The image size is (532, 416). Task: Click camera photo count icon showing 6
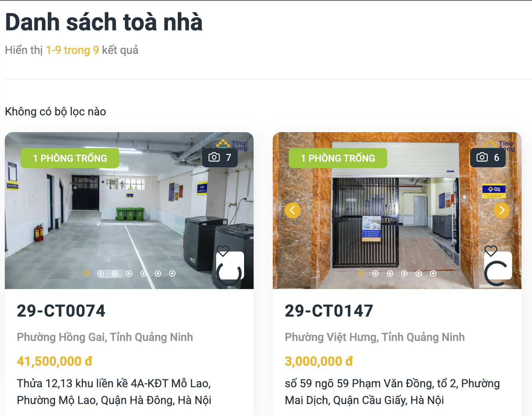tap(482, 157)
